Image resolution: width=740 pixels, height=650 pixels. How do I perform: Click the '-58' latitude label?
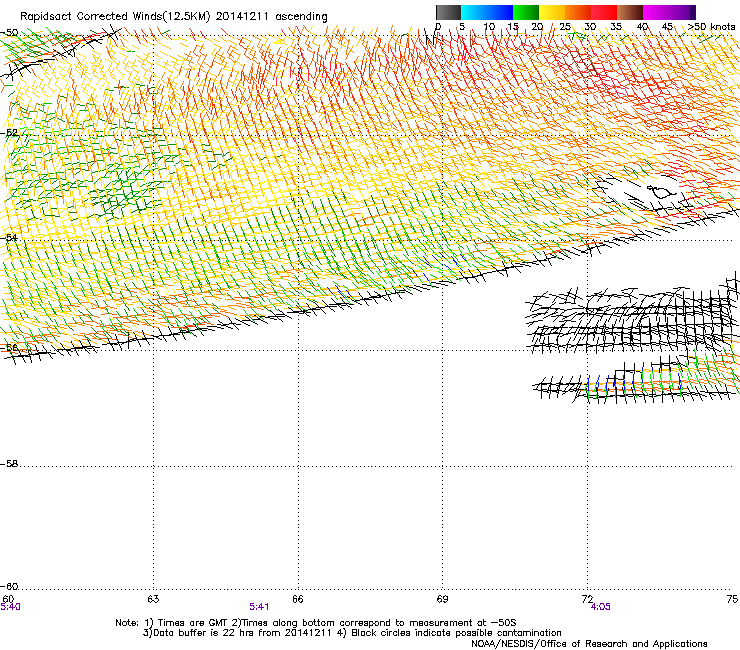coord(9,464)
